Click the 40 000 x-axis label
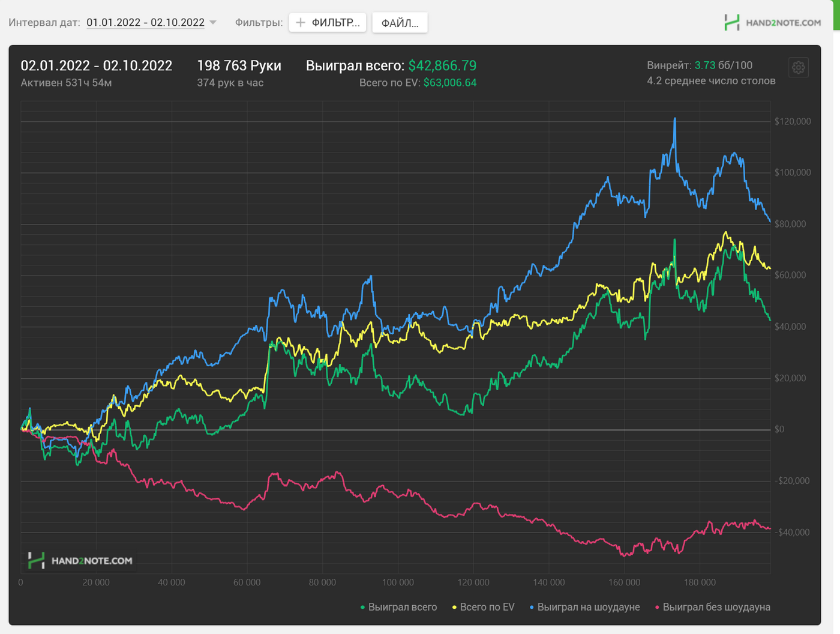840x634 pixels. 172,582
